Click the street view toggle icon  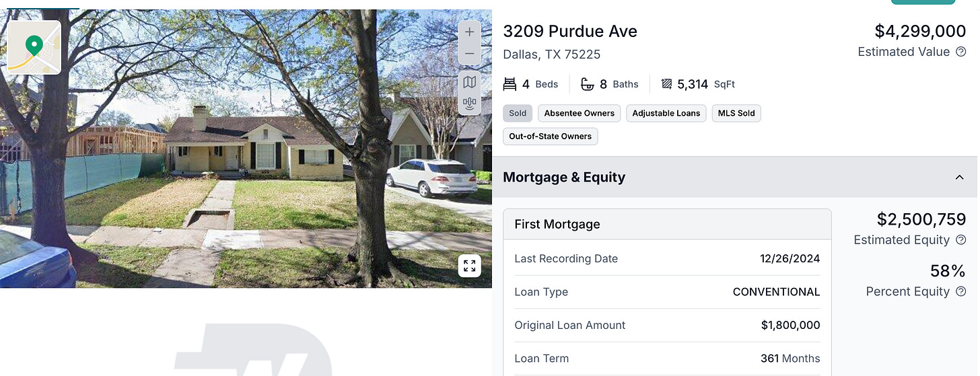[469, 104]
